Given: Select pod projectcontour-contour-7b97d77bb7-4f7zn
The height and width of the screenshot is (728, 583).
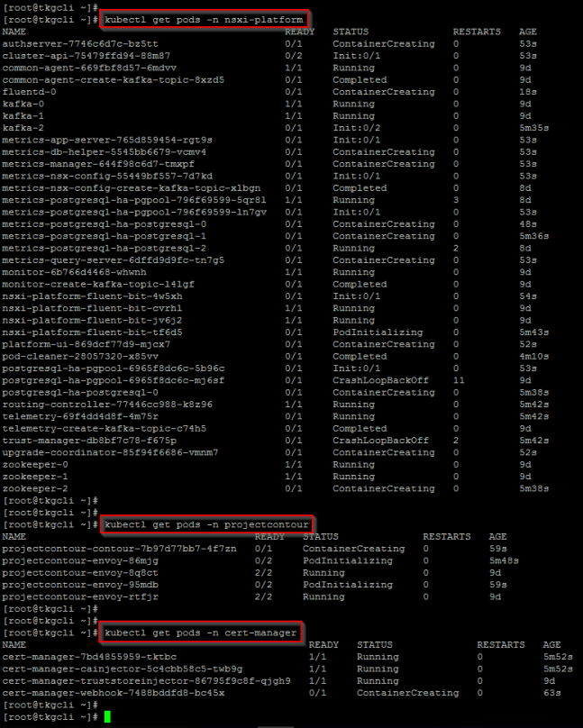Looking at the screenshot, I should click(x=119, y=549).
